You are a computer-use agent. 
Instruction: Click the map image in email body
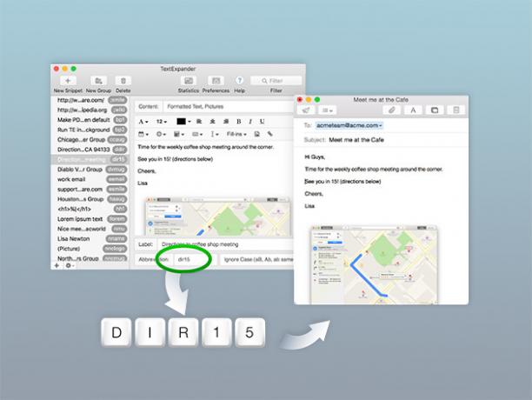point(374,264)
